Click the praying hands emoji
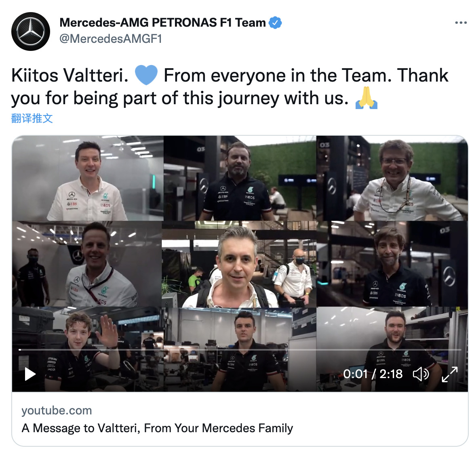Viewport: 476px width, 454px height. (366, 98)
